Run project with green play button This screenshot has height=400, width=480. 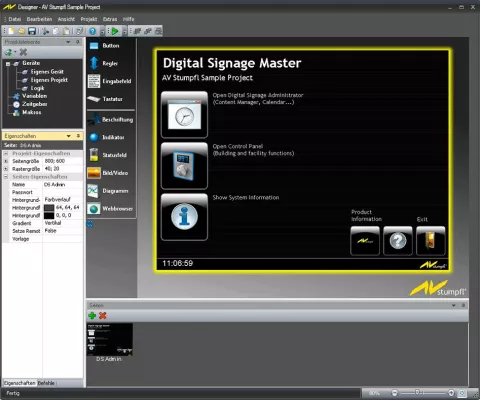click(115, 31)
